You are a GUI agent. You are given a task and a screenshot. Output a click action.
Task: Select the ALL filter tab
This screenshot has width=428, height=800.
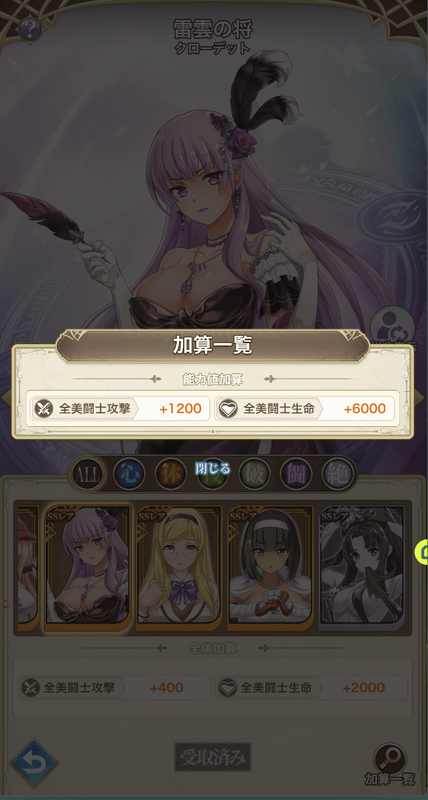87,473
